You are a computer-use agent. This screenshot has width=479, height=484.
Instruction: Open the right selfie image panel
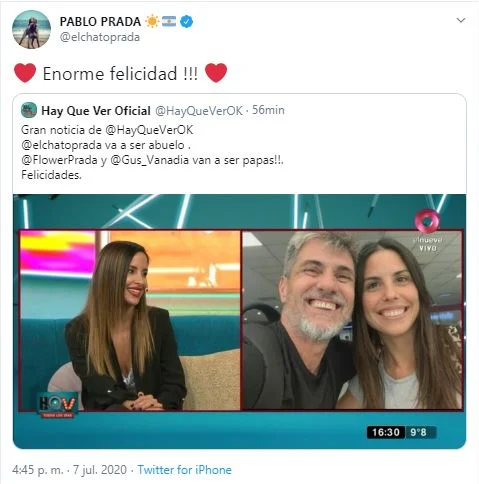pos(353,320)
